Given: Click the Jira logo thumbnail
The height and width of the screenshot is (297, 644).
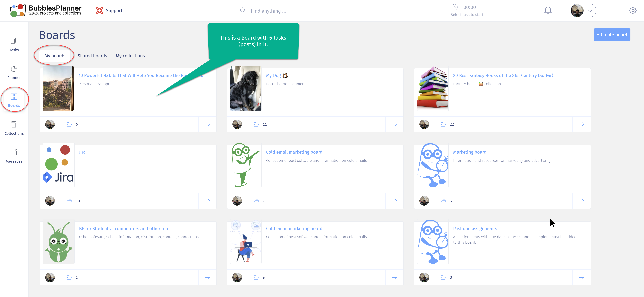Looking at the screenshot, I should pyautogui.click(x=59, y=165).
